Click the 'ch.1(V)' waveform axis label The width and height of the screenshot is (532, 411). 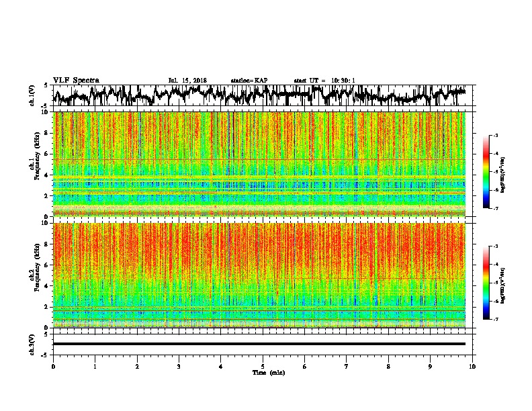[32, 95]
